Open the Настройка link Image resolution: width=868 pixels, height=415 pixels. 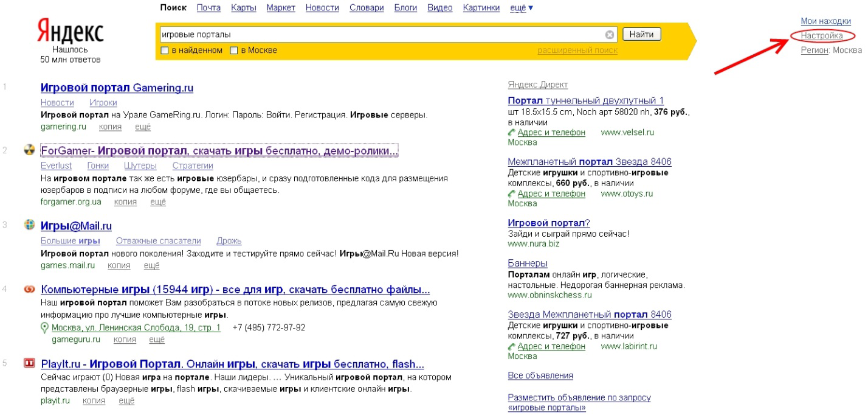822,36
